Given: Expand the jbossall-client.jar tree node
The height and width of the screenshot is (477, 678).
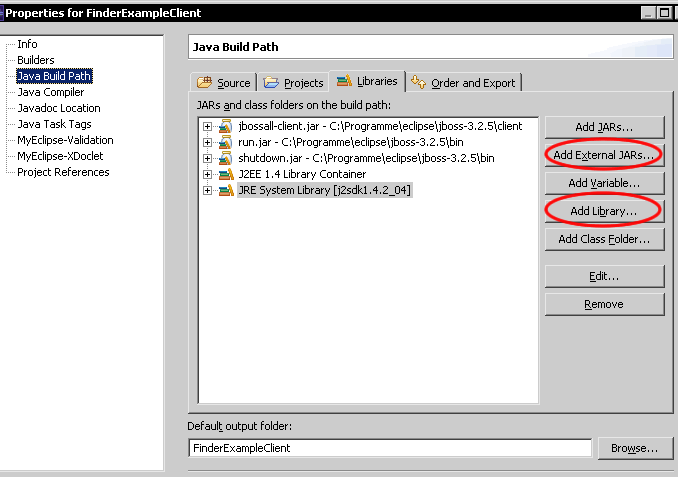Looking at the screenshot, I should (207, 126).
